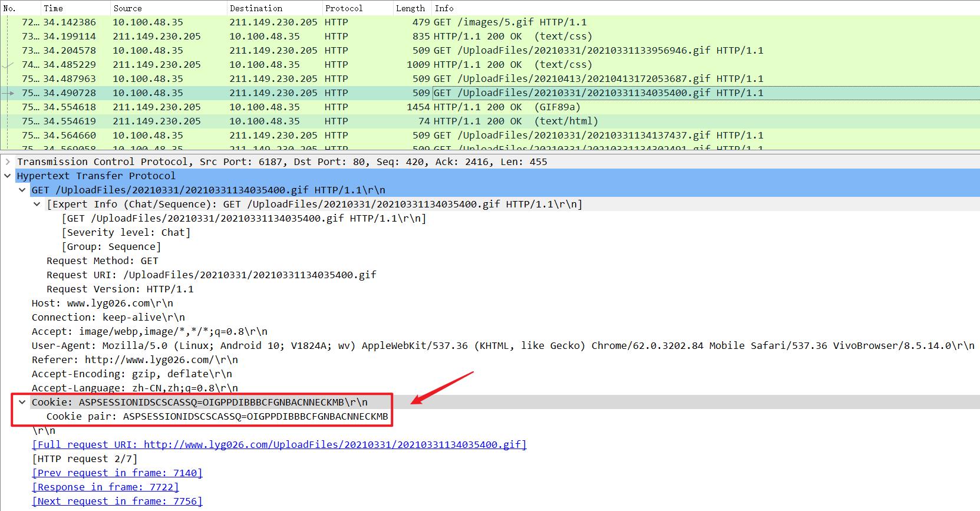
Task: Collapse the Hypertext Transfer Protocol node
Action: pos(8,176)
